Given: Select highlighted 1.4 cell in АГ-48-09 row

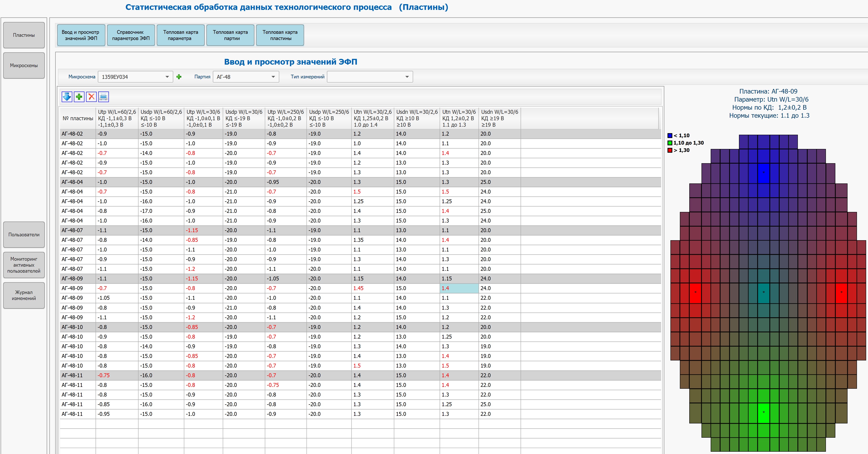Looking at the screenshot, I should tap(459, 288).
